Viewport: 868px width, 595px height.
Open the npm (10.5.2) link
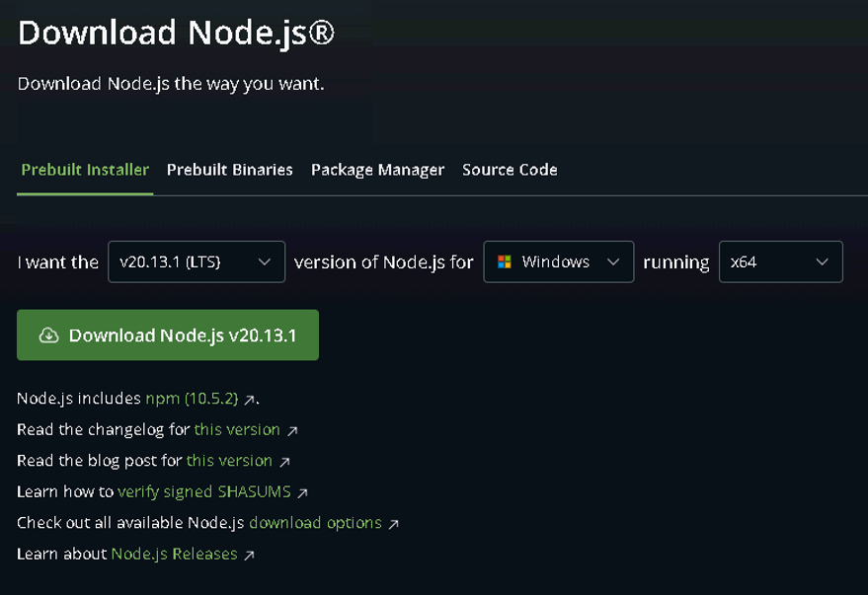click(192, 398)
